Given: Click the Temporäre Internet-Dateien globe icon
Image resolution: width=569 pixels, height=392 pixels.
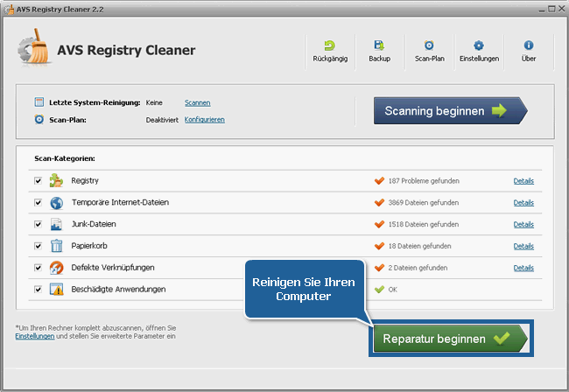Looking at the screenshot, I should tap(56, 203).
